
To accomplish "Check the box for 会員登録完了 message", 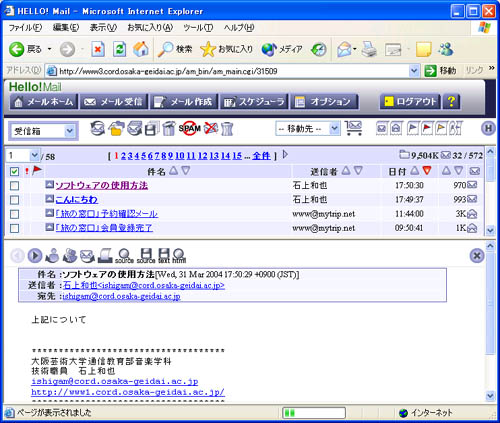I will tap(14, 228).
